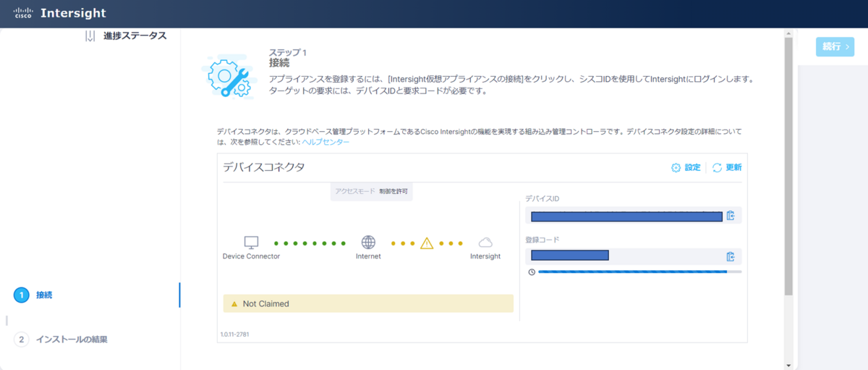This screenshot has height=370, width=868.
Task: Click the デバイスコネクタ panel heading
Action: 263,167
